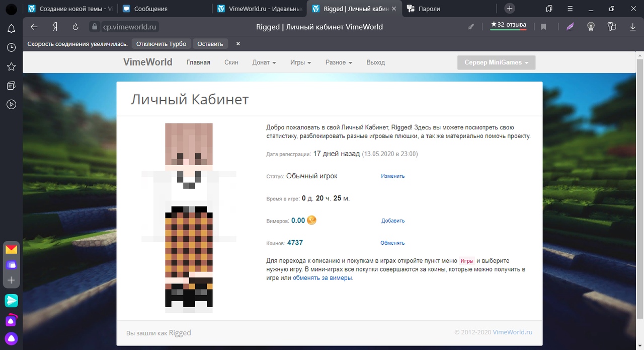View 32 отзыва site reviews
The image size is (644, 350).
[x=508, y=25]
